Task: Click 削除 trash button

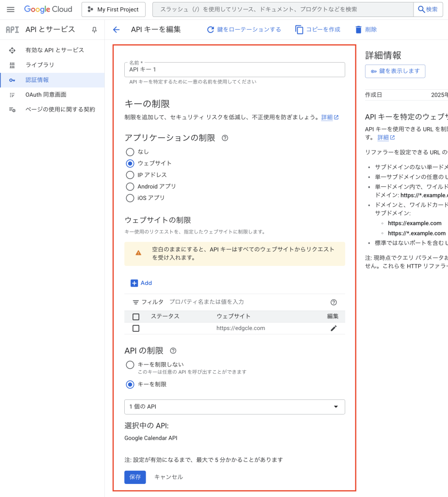Action: (366, 30)
